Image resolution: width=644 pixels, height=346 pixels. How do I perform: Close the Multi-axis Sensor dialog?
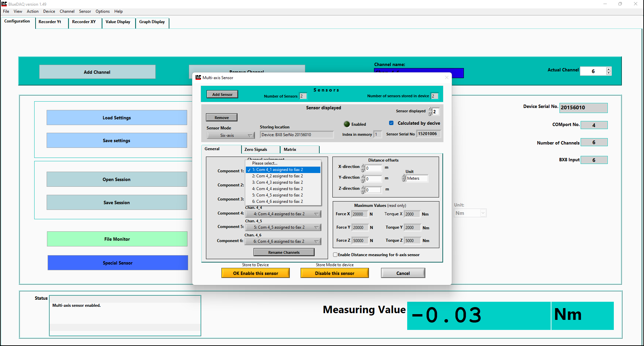(x=446, y=77)
